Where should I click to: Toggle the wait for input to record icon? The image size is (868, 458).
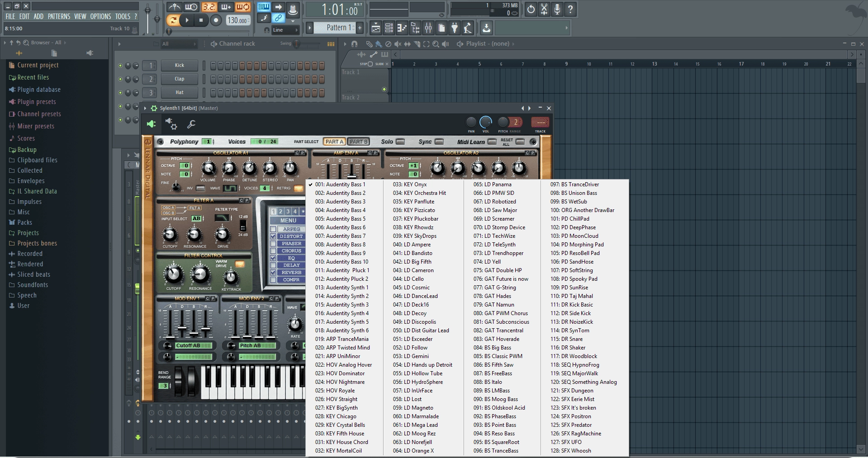pyautogui.click(x=191, y=7)
